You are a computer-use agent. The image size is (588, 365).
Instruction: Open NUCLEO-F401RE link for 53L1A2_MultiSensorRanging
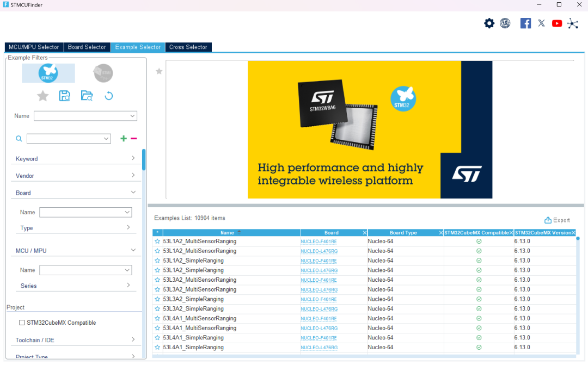point(318,242)
